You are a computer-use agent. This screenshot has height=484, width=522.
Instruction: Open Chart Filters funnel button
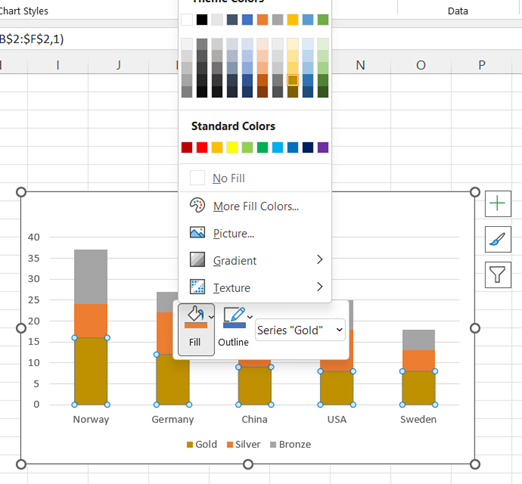point(498,275)
